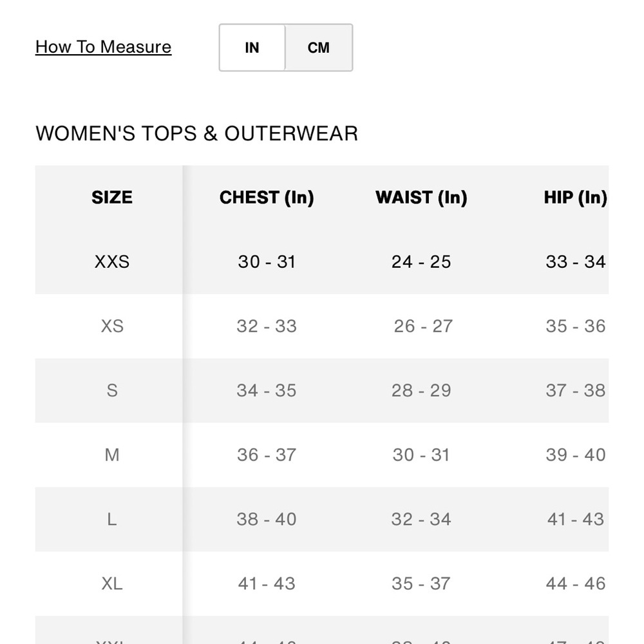This screenshot has height=644, width=644.
Task: Click chest measurement 36 - 37
Action: tap(267, 455)
